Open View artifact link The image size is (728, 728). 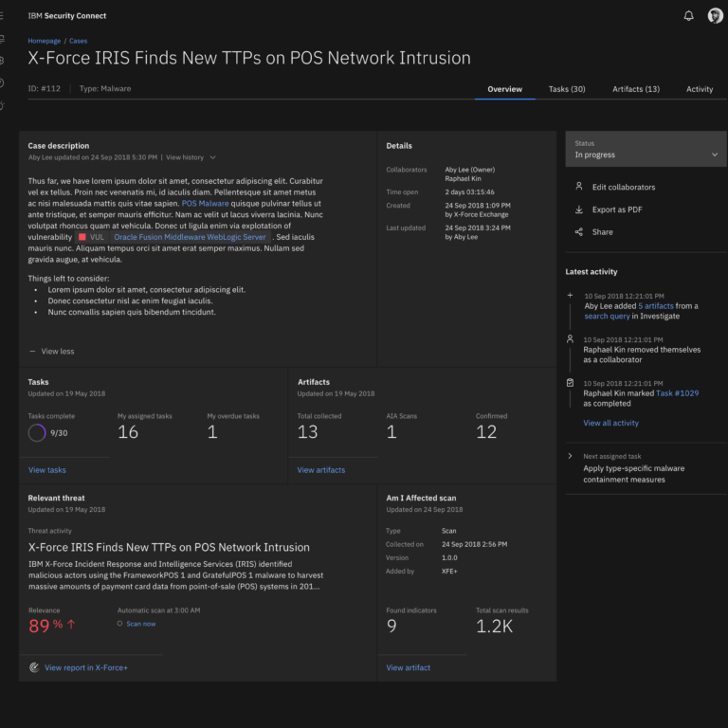coord(409,667)
